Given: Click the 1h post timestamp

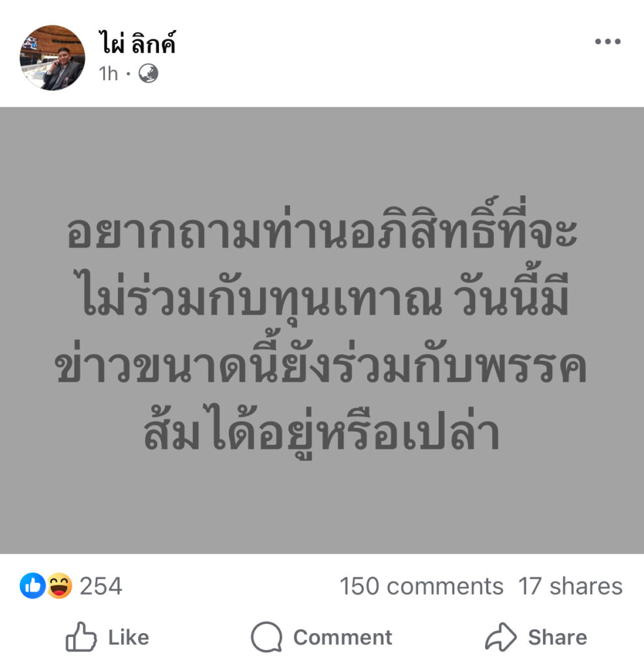Looking at the screenshot, I should coord(108,74).
